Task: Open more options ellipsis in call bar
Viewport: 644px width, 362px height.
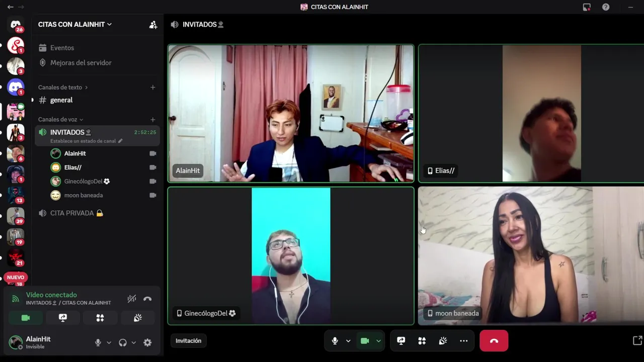Action: [464, 341]
